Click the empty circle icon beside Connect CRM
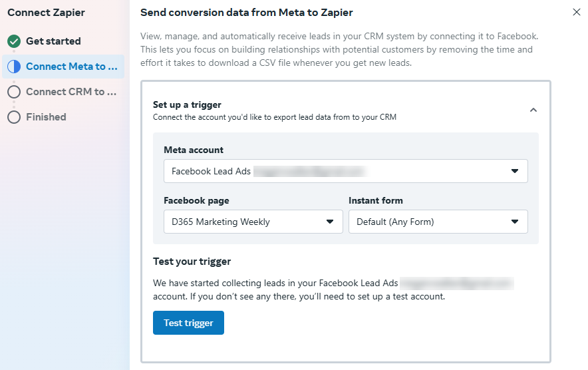The image size is (588, 370). 14,92
